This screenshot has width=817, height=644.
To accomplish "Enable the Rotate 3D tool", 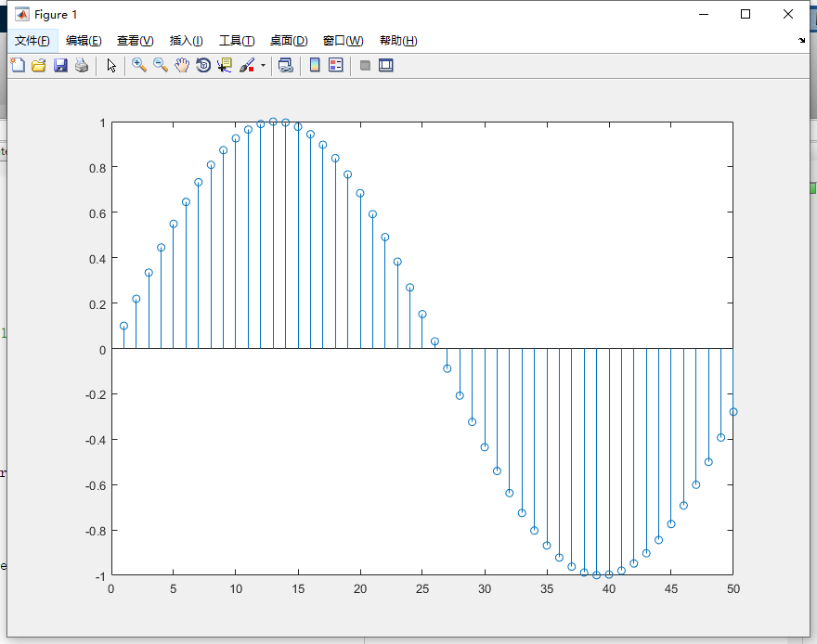I will click(x=203, y=65).
